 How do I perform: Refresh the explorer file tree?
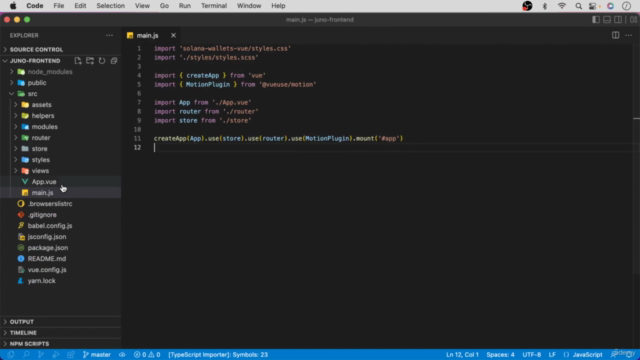pyautogui.click(x=102, y=61)
